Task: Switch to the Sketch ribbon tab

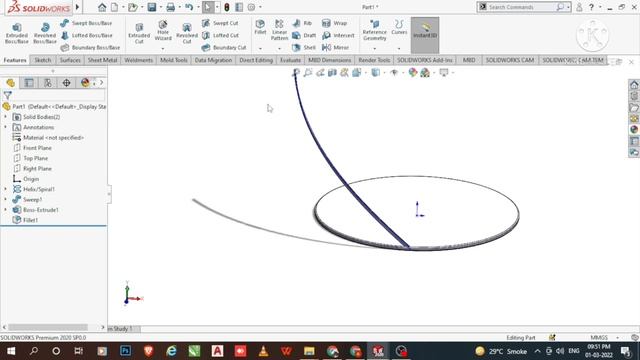Action: 42,60
